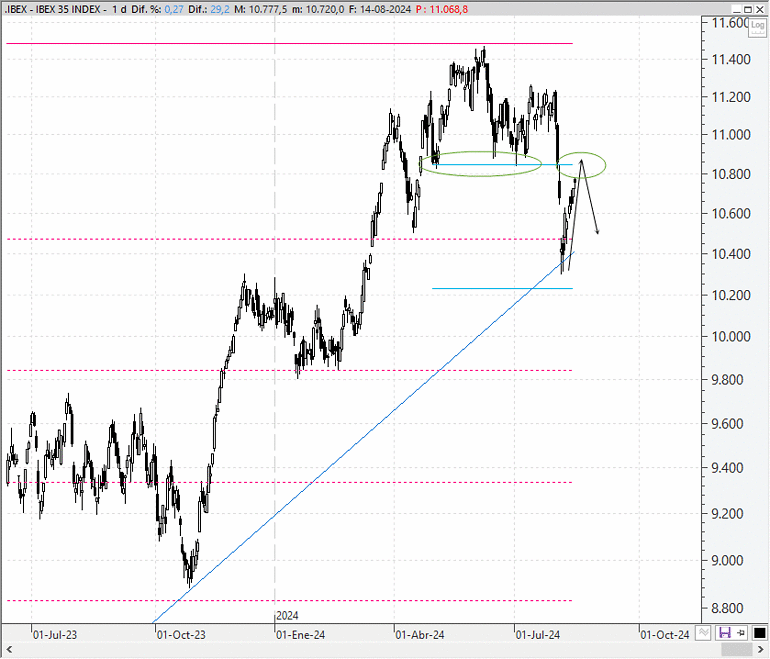The width and height of the screenshot is (770, 659).
Task: Click the 9.800 price axis label
Action: tap(727, 380)
